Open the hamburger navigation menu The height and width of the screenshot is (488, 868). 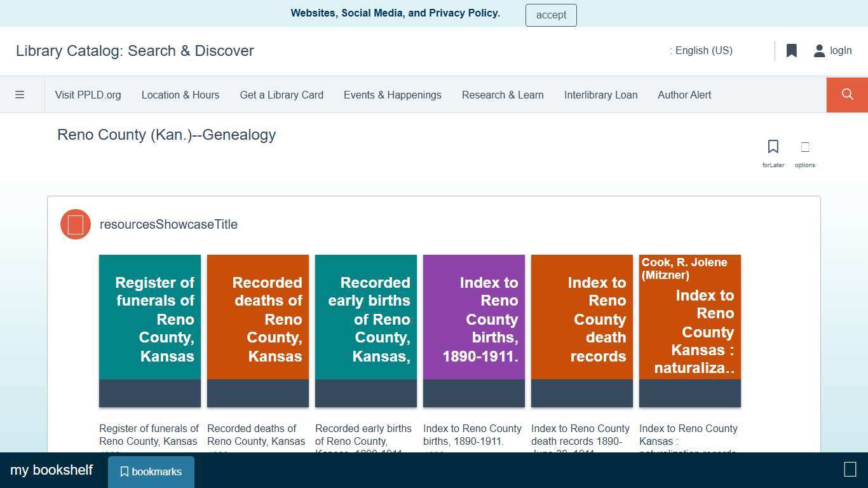coord(20,94)
